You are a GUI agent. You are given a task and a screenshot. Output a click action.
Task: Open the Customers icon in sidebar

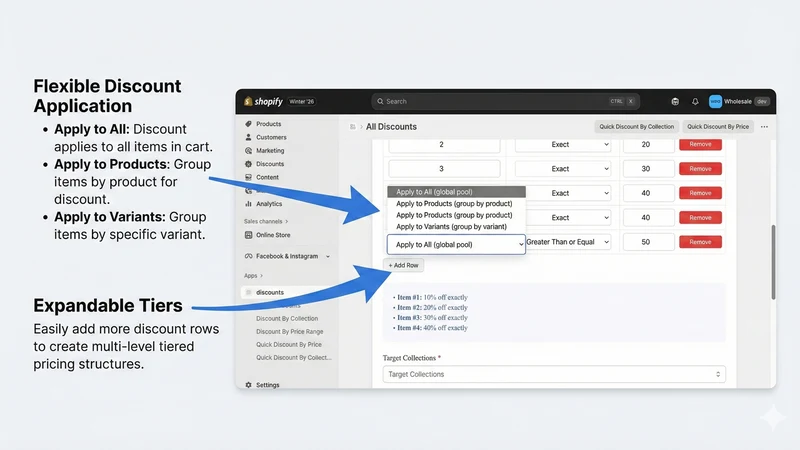click(x=248, y=137)
